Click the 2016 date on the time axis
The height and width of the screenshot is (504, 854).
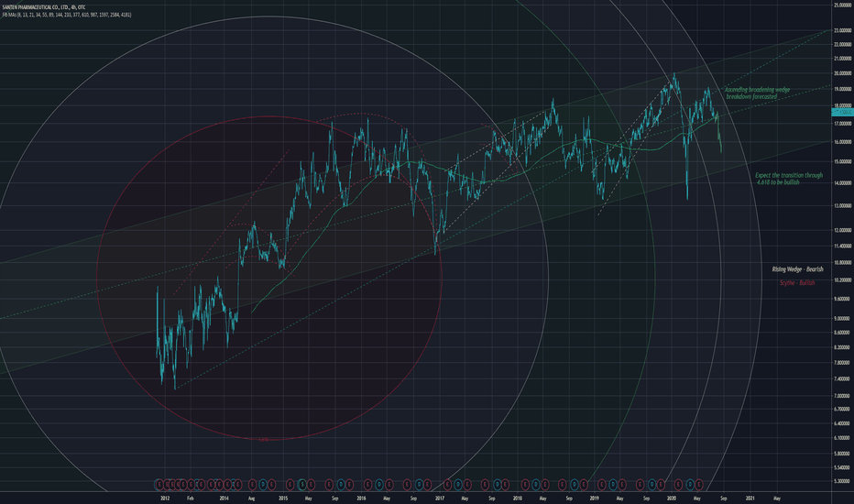361,498
